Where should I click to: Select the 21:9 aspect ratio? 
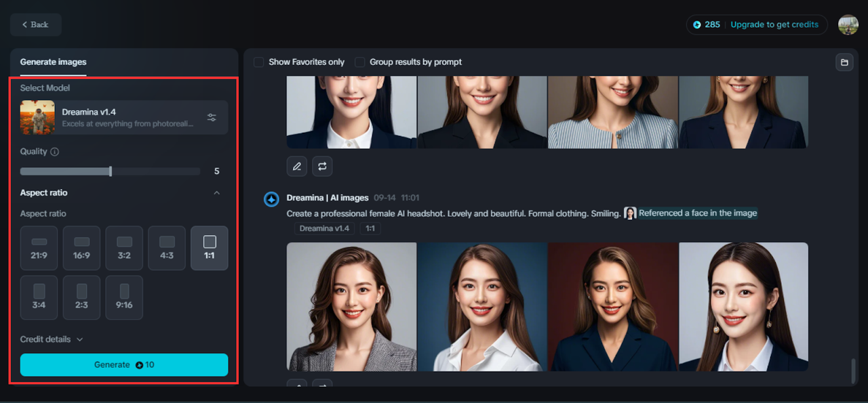coord(39,248)
